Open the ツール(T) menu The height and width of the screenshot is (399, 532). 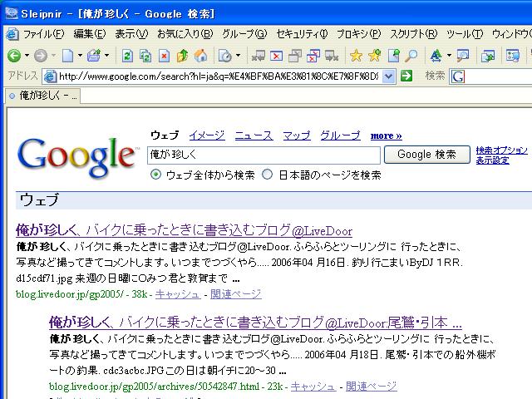(465, 34)
